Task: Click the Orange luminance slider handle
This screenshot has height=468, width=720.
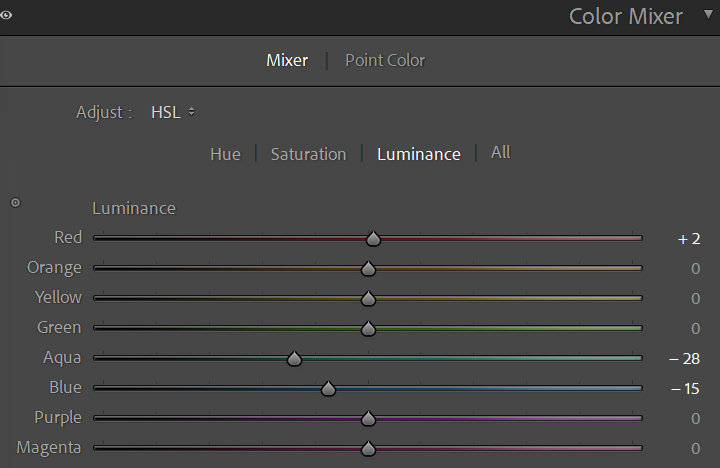Action: [x=368, y=269]
